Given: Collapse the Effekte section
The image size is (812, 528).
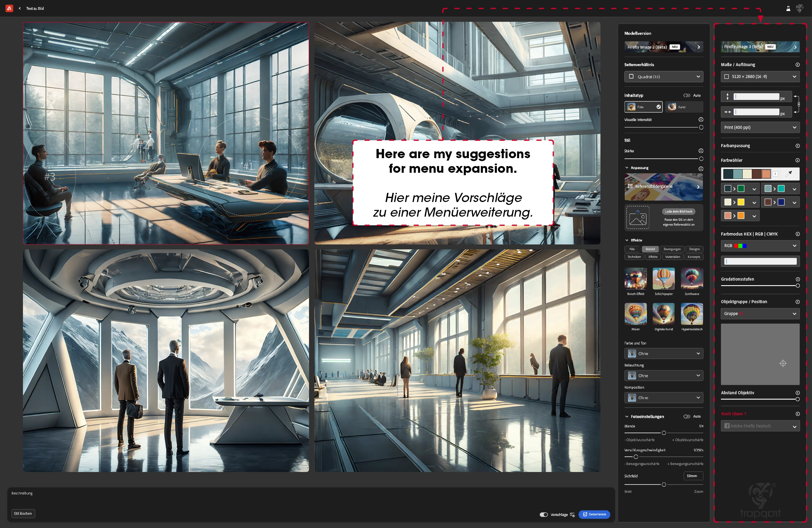Looking at the screenshot, I should [627, 240].
